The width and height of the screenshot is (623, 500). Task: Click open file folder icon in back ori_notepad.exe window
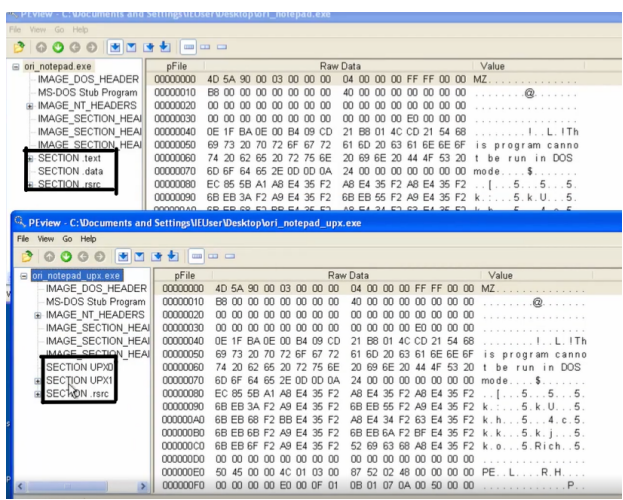pyautogui.click(x=19, y=47)
